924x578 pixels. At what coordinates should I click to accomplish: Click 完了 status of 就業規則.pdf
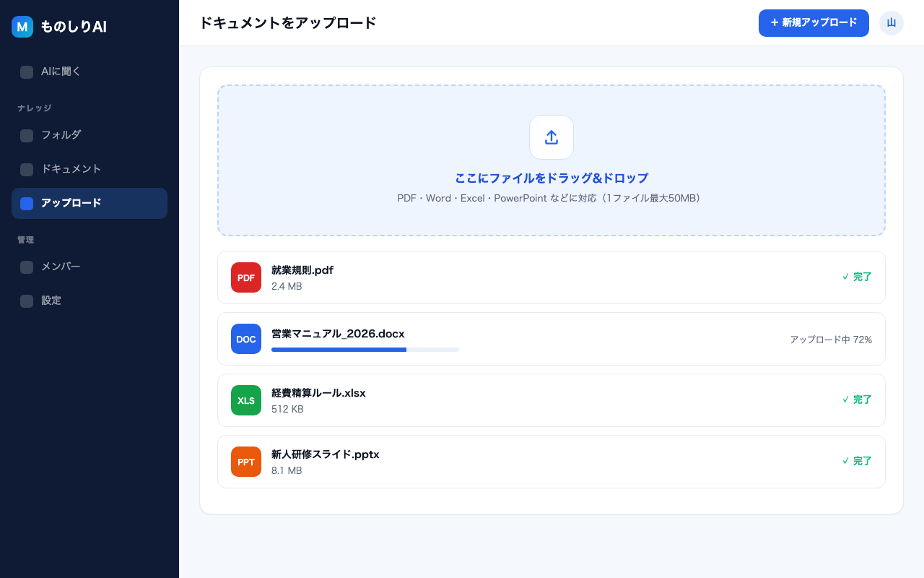point(857,277)
